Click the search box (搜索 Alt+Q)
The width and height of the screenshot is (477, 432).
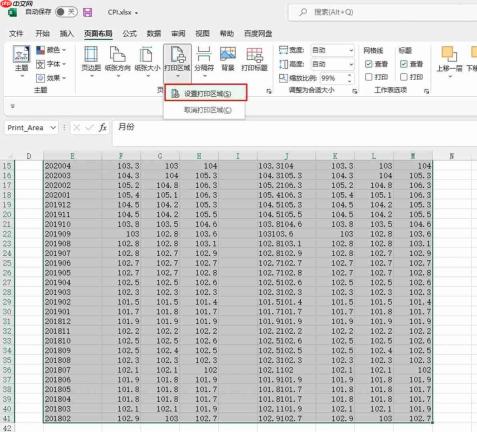[383, 12]
